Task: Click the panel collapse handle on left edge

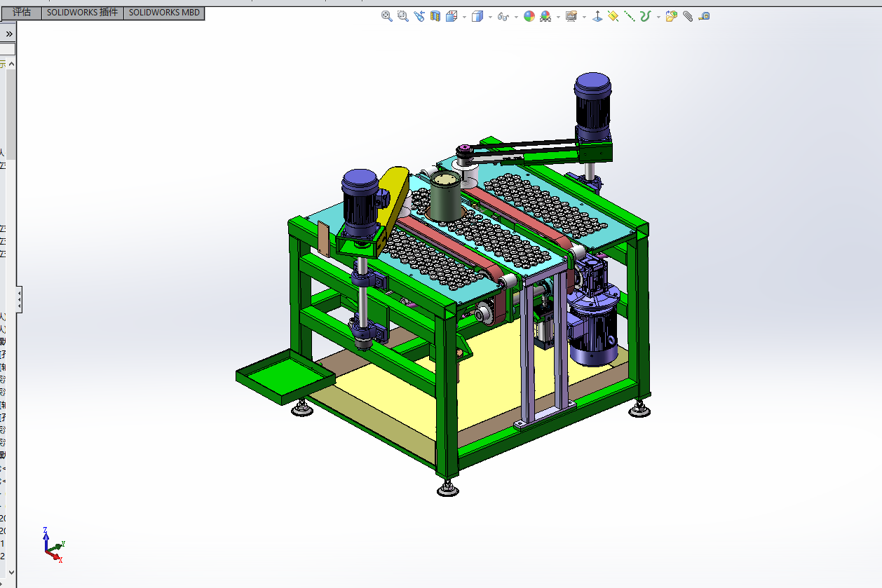Action: [x=19, y=300]
